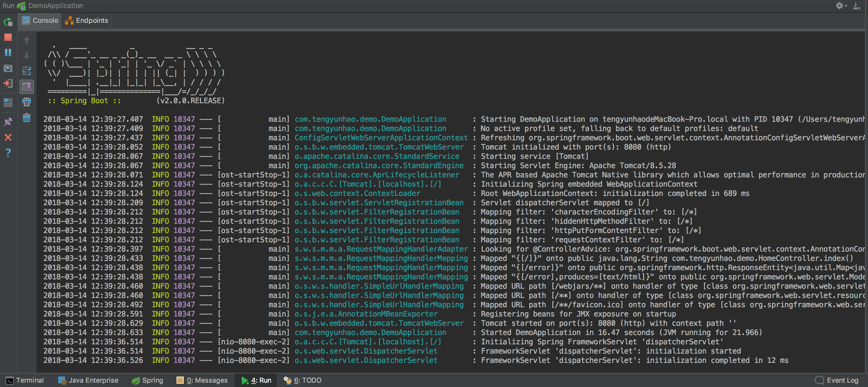The image size is (868, 387).
Task: Close the run tab with the red X
Action: (x=8, y=137)
